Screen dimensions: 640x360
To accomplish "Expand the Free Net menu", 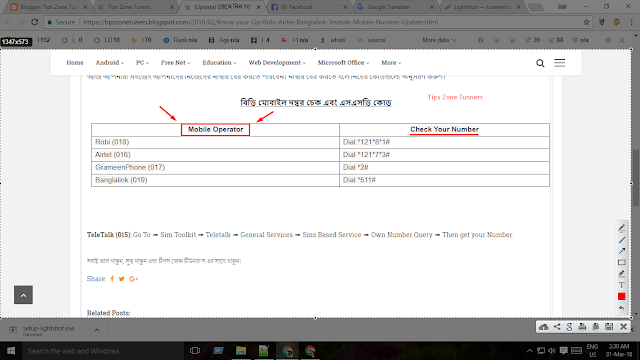I will tap(176, 62).
